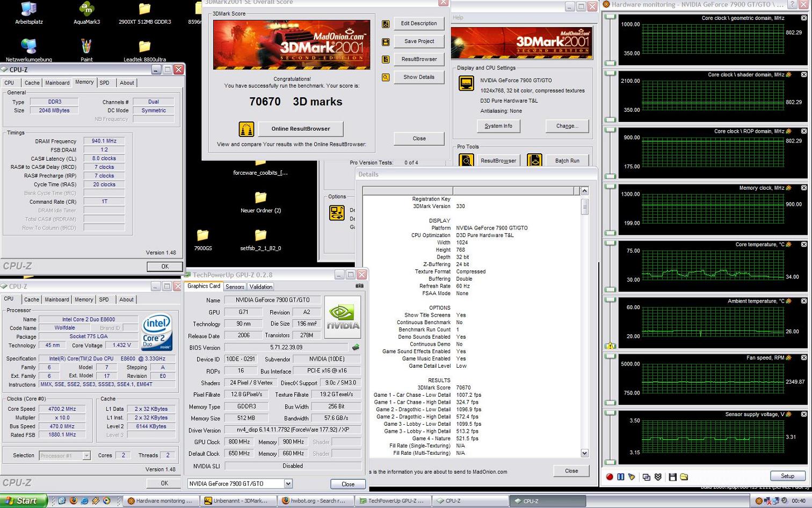The width and height of the screenshot is (812, 508).
Task: Select the Arbeitsplatz desktop icon
Action: point(29,13)
